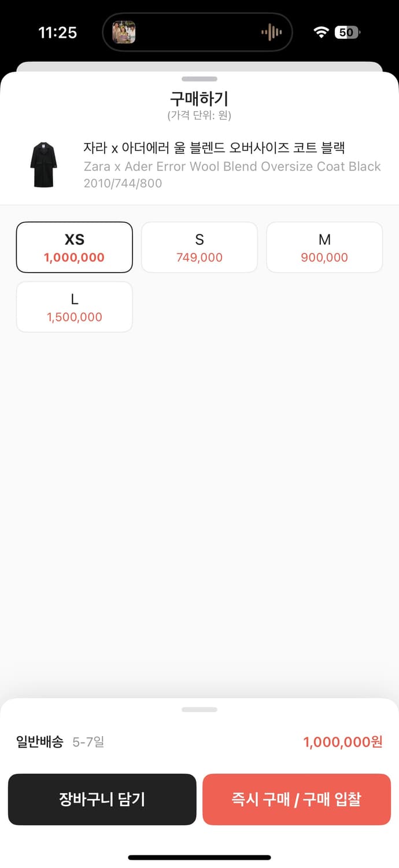
Task: Pick size M priced 900,000
Action: [x=324, y=247]
